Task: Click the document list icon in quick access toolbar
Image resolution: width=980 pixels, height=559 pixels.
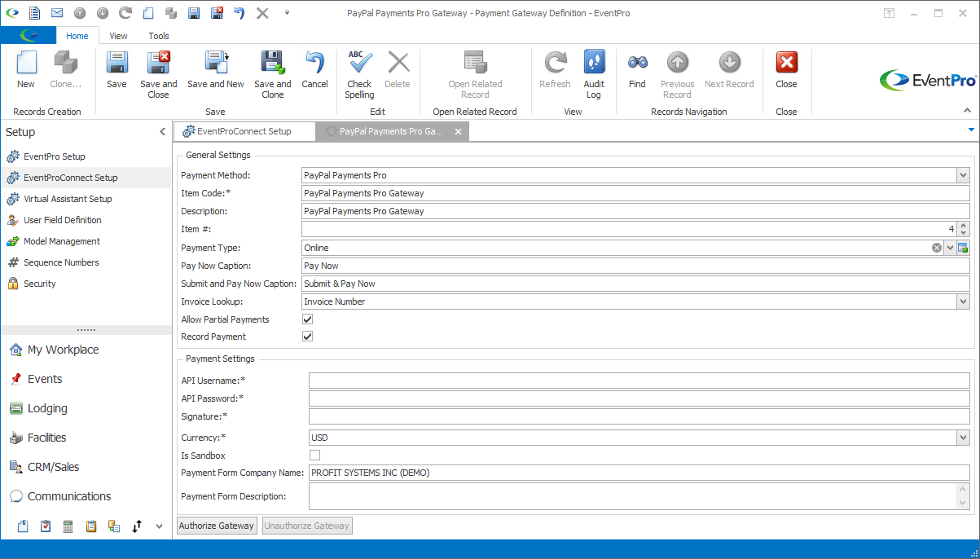Action: [x=34, y=13]
